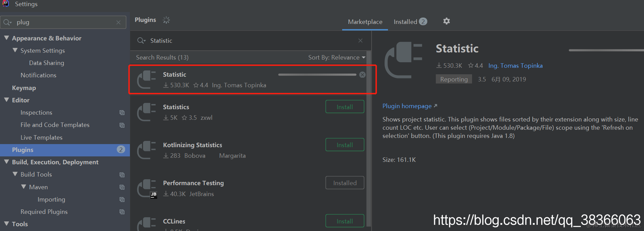The width and height of the screenshot is (644, 231).
Task: Collapse the System Settings node
Action: tap(15, 50)
